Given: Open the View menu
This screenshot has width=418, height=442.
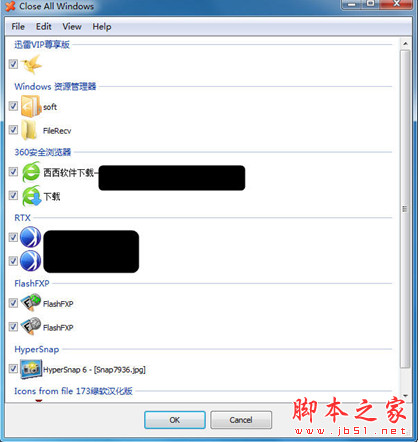Looking at the screenshot, I should pos(72,27).
